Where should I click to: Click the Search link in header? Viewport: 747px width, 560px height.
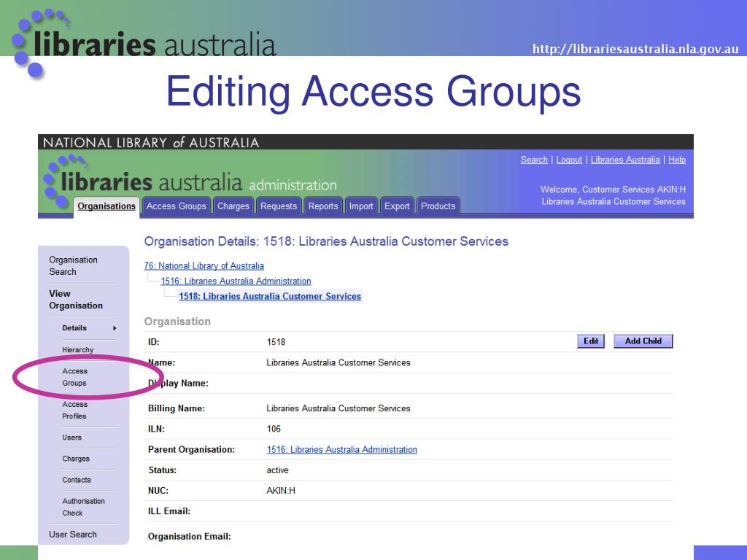534,160
